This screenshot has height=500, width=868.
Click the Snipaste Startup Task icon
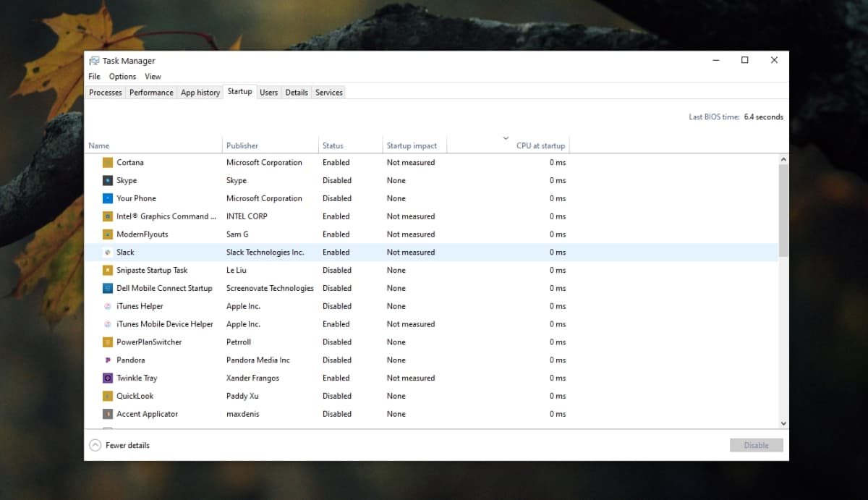pyautogui.click(x=108, y=271)
